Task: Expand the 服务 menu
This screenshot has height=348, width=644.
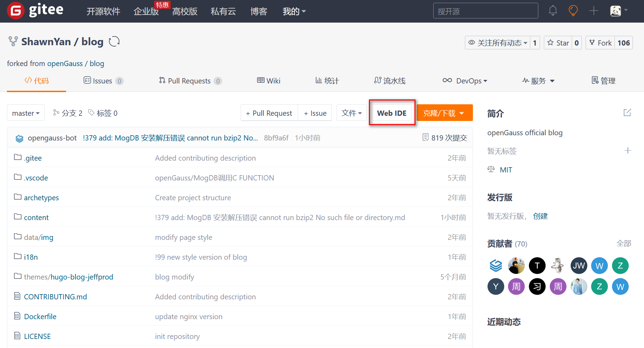Action: click(x=538, y=81)
